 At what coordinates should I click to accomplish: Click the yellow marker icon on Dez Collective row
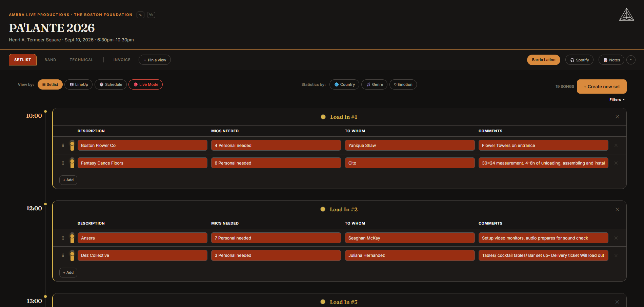[72, 255]
